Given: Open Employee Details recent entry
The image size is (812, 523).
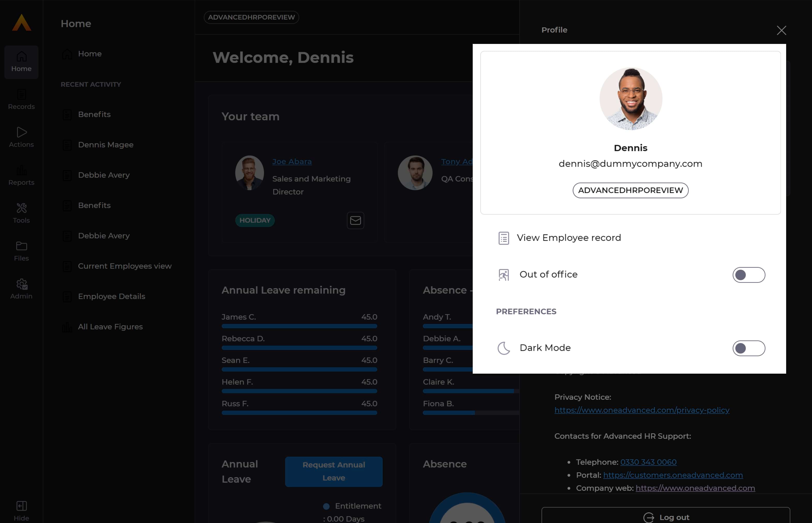Looking at the screenshot, I should (111, 296).
